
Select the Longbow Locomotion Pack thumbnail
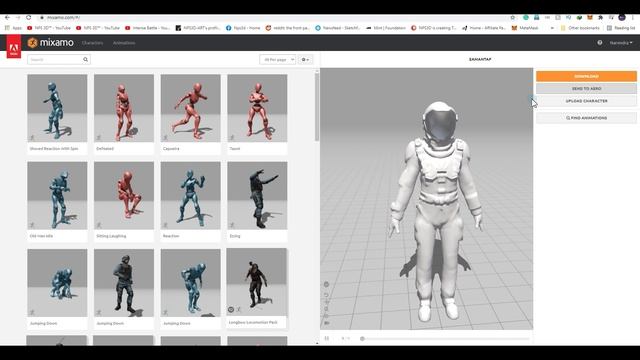256,282
